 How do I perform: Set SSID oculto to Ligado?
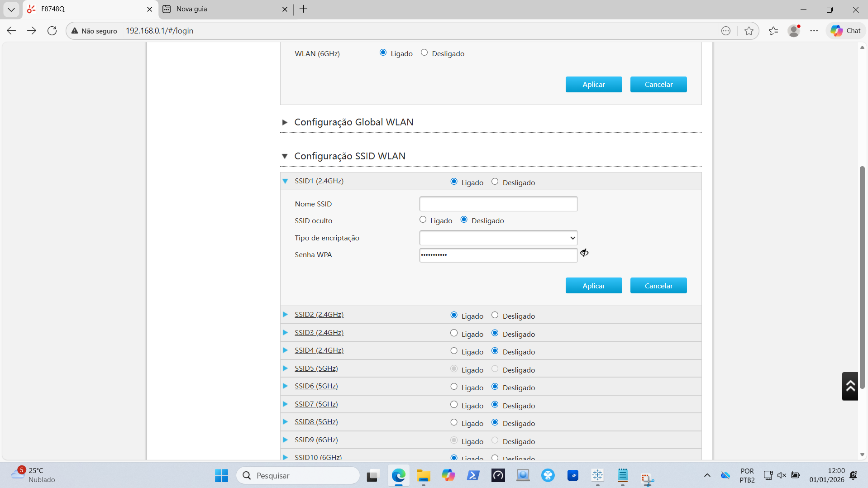point(423,220)
